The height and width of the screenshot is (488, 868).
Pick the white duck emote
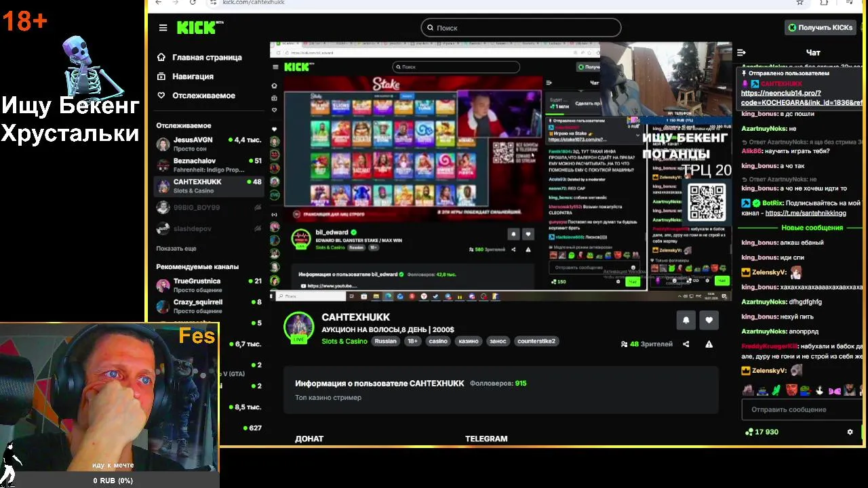point(820,390)
